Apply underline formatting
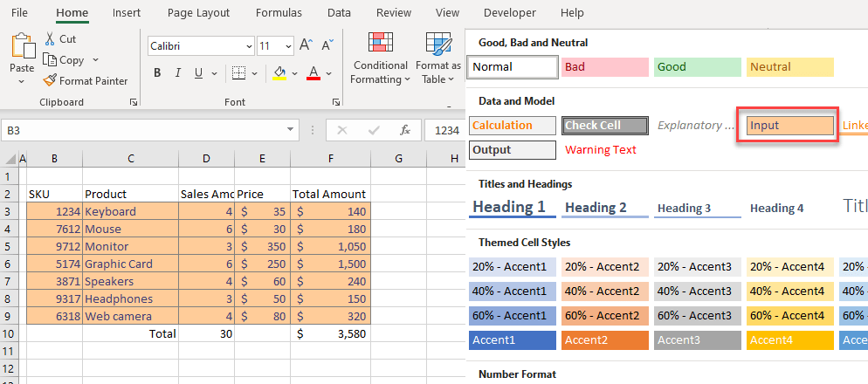This screenshot has width=868, height=384. pos(198,73)
